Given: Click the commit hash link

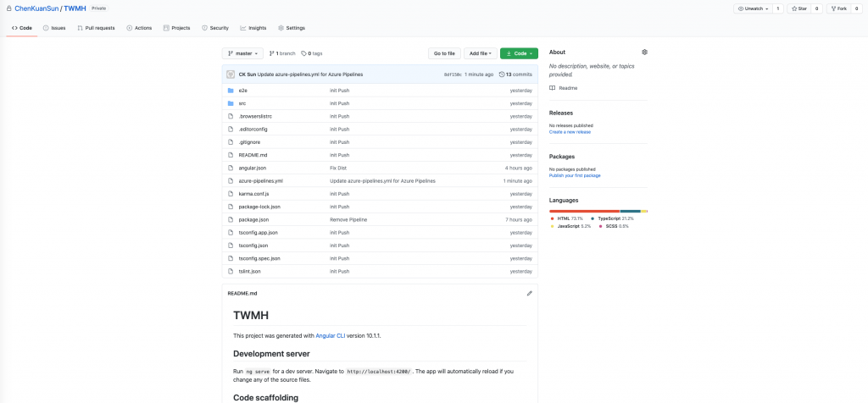Looking at the screenshot, I should (453, 74).
